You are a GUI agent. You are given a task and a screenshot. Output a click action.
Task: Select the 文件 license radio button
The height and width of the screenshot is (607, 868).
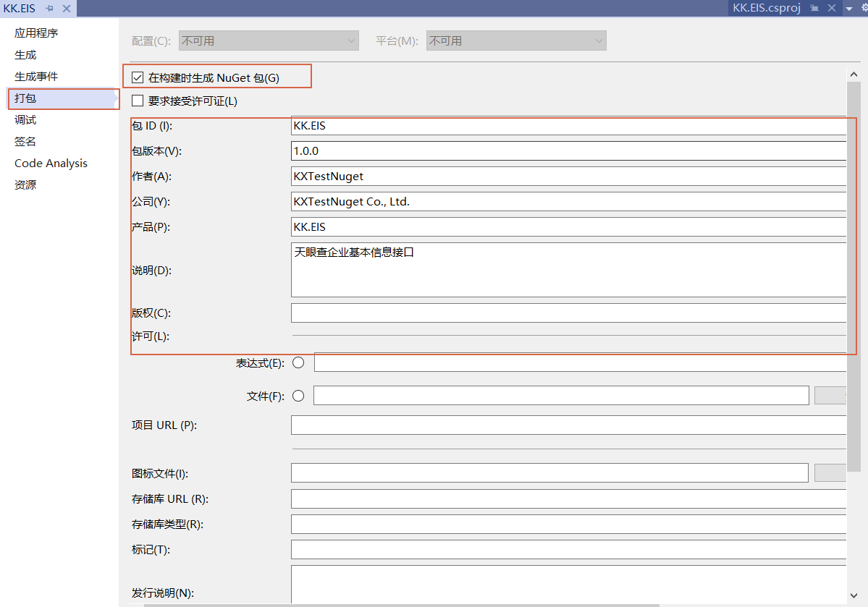[x=298, y=396]
